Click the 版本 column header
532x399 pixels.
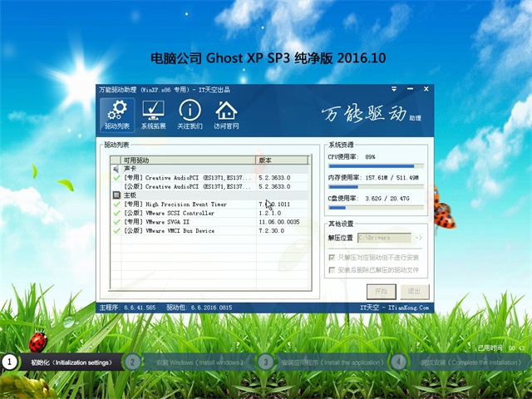point(283,160)
